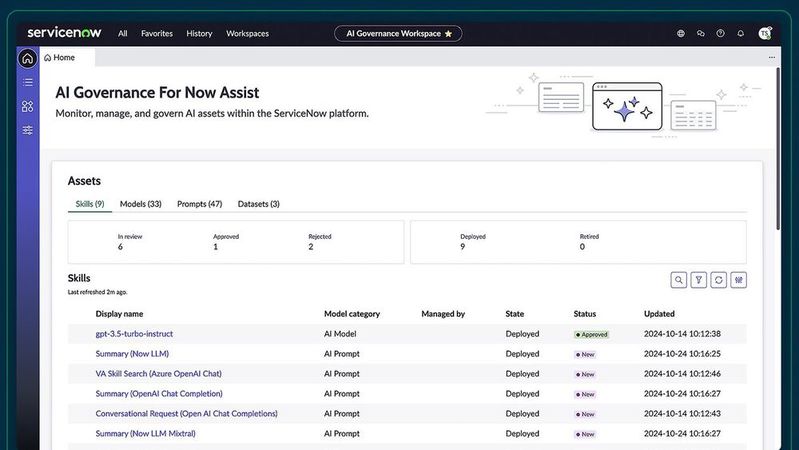The width and height of the screenshot is (799, 450).
Task: Open the Summary (Now LLM) link
Action: coord(132,354)
